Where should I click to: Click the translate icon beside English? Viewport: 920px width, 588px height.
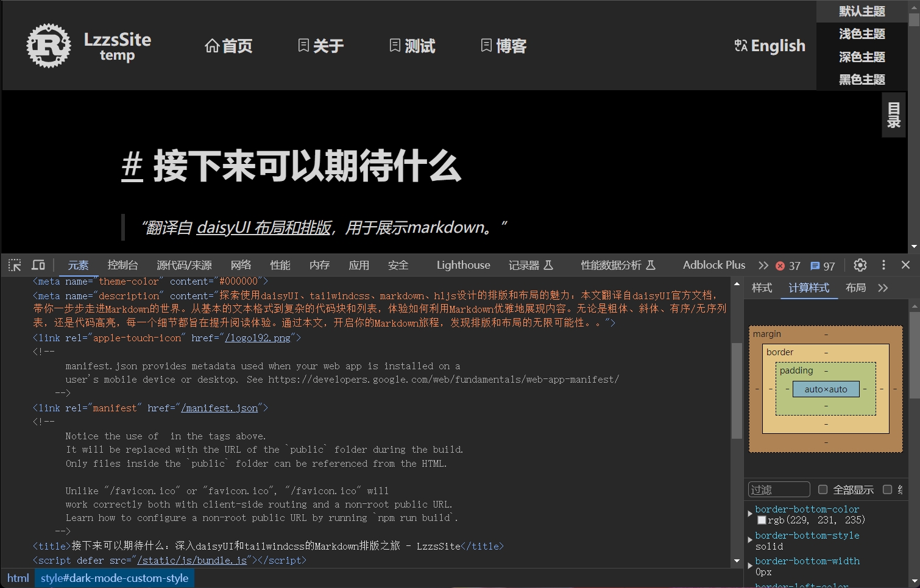pyautogui.click(x=741, y=46)
